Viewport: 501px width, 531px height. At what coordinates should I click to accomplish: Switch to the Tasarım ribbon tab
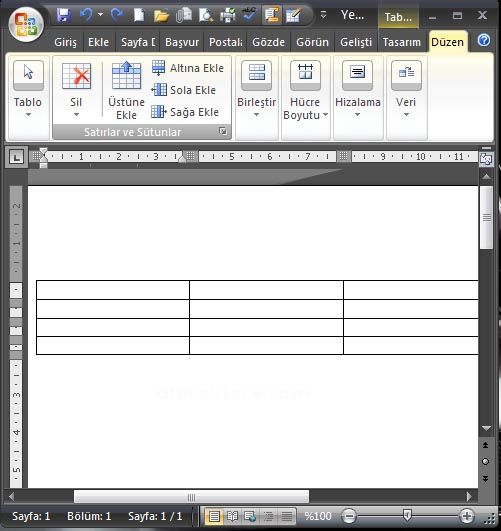click(x=401, y=42)
